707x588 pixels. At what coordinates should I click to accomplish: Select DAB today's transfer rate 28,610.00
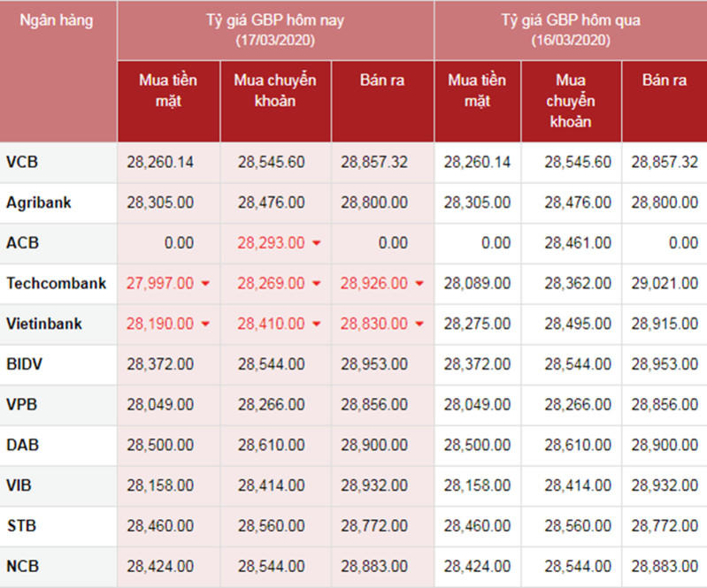coord(272,445)
